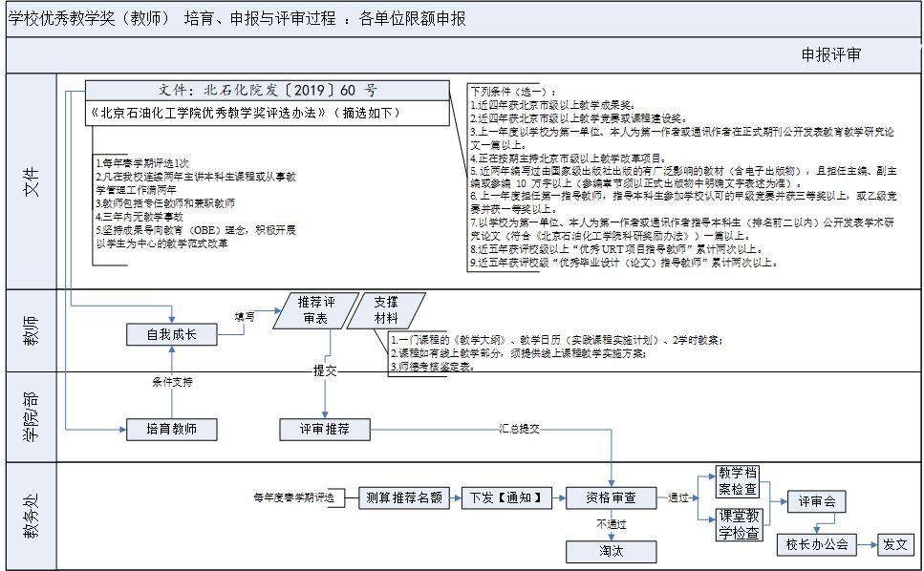Select the 汇总提交 connector label
Viewport: 924px width, 571px height.
(x=520, y=430)
